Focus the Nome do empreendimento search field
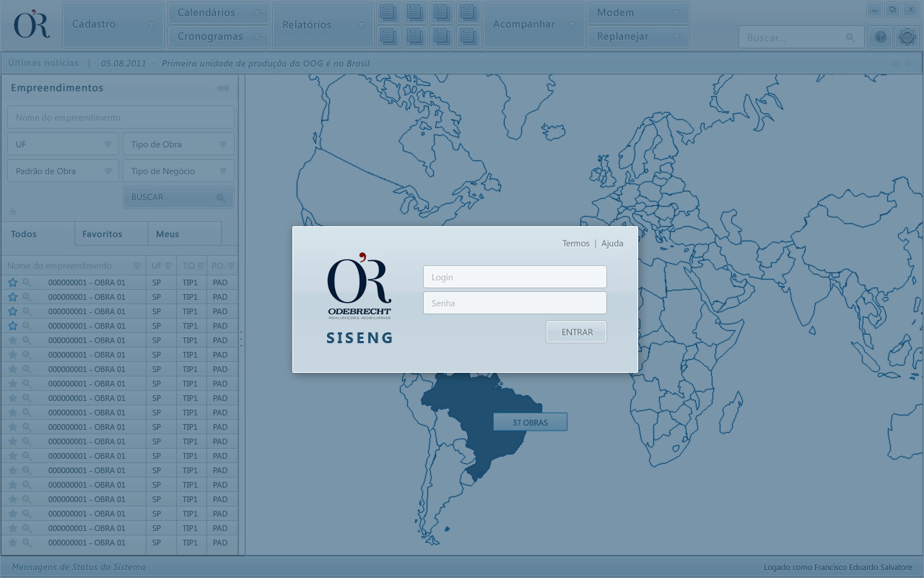 click(x=121, y=117)
